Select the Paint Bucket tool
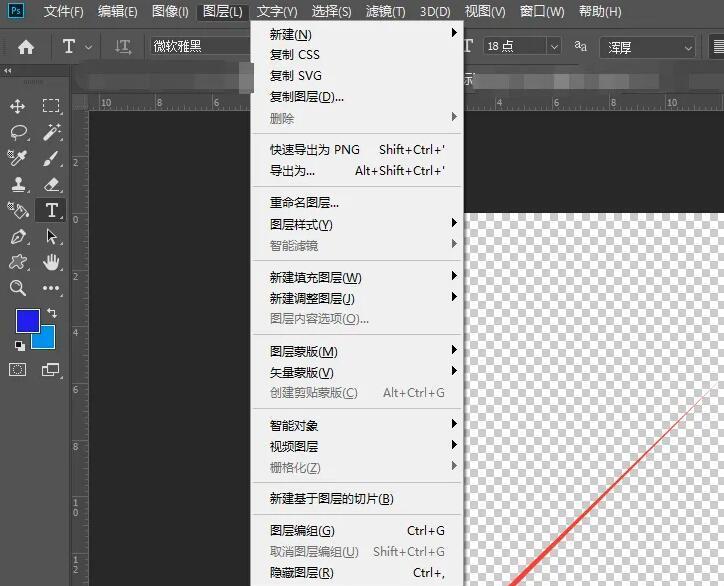The image size is (724, 586). point(18,210)
